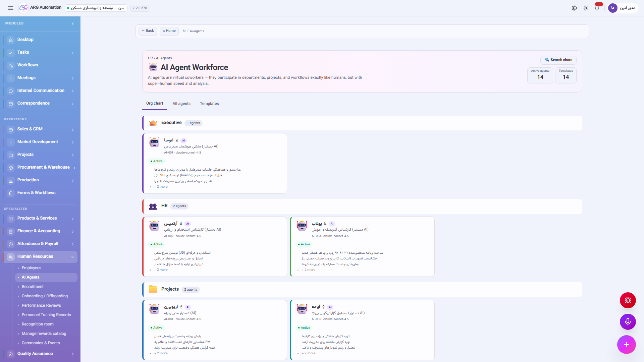
Task: Click the Active agents 14 counter
Action: (540, 75)
